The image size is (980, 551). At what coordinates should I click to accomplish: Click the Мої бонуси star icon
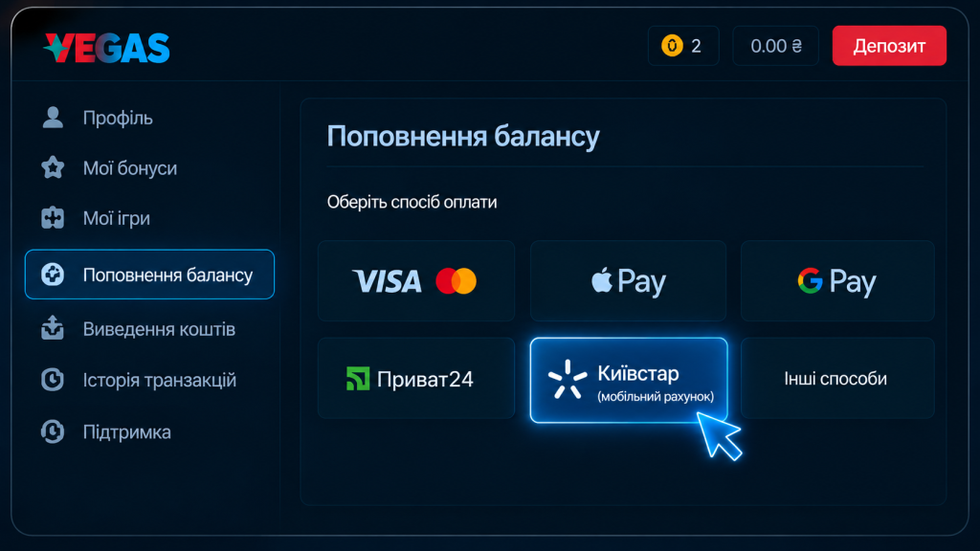tap(53, 167)
